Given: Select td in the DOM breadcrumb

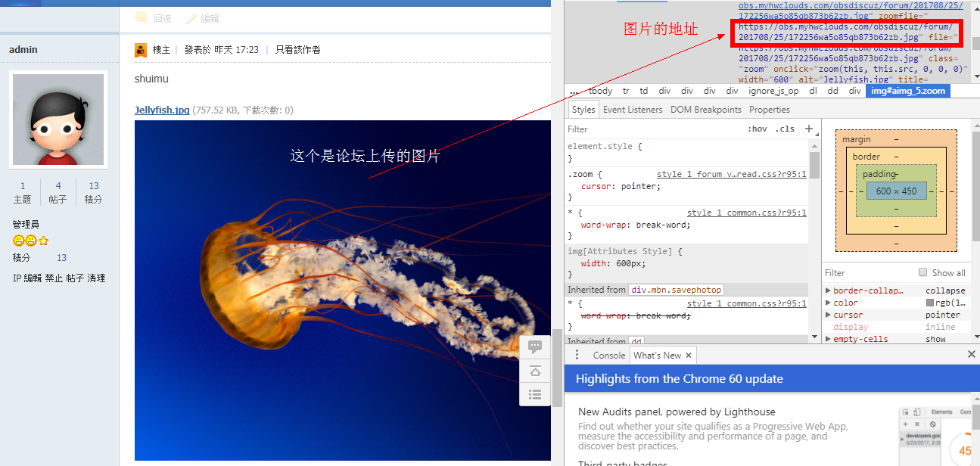Looking at the screenshot, I should [x=644, y=91].
